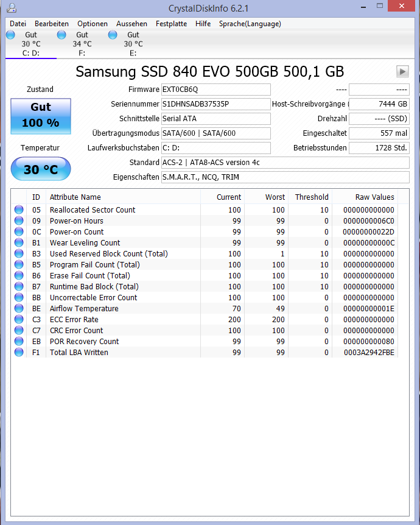The height and width of the screenshot is (525, 420).
Task: Maximize the CrystalDiskInfo window
Action: [x=379, y=6]
